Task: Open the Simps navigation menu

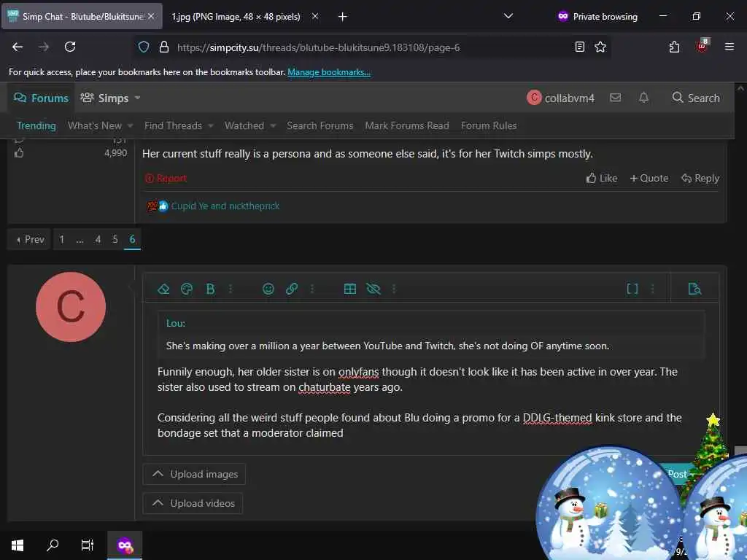Action: tap(104, 98)
